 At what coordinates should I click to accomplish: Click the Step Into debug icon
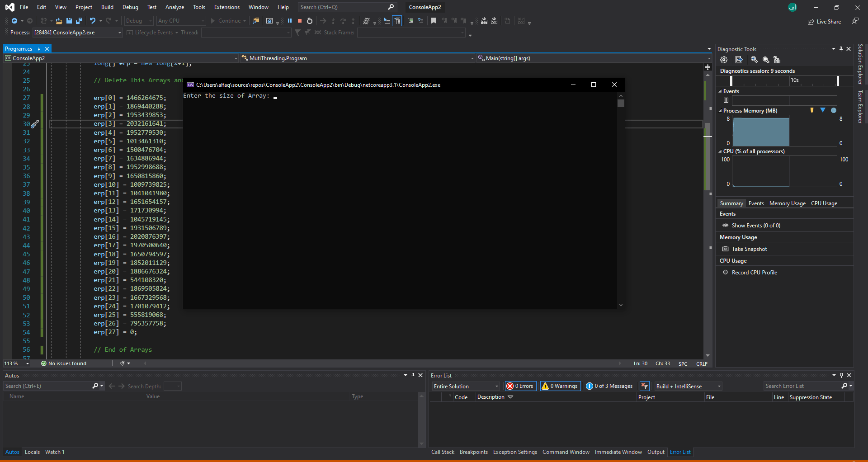tap(333, 21)
